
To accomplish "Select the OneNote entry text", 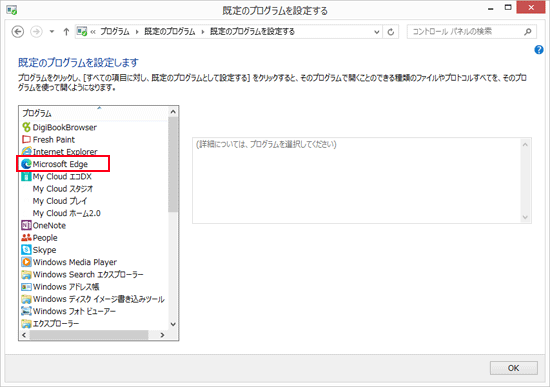I will click(x=49, y=225).
